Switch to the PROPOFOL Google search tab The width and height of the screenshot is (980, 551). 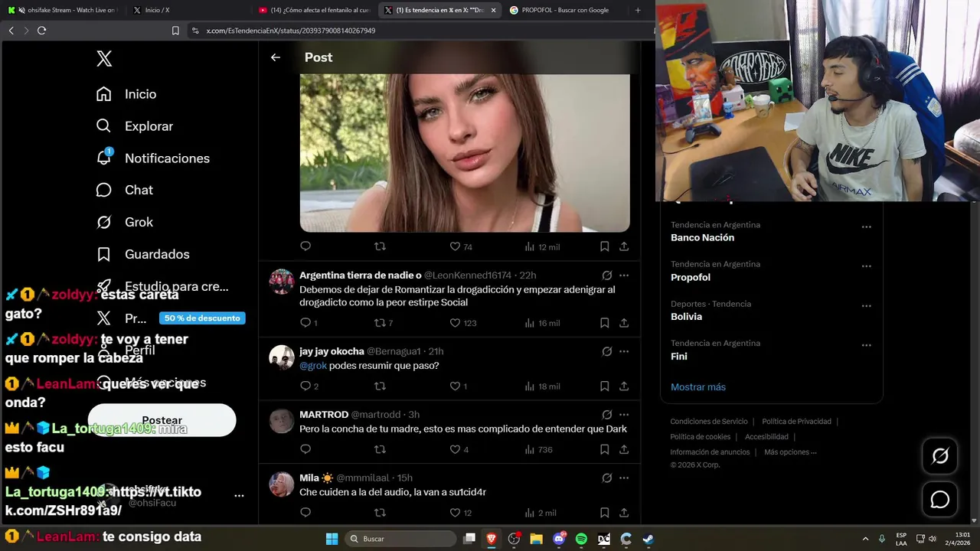pyautogui.click(x=564, y=10)
